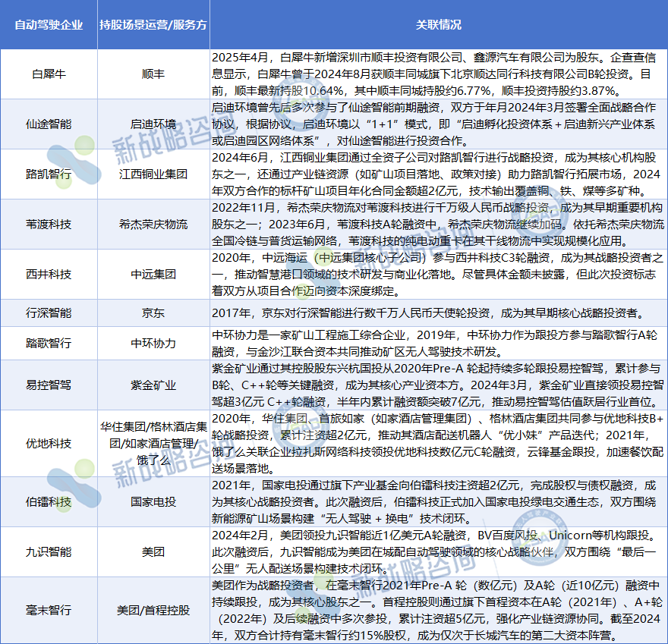
Task: Click the 优地科技 company cell
Action: 49,443
